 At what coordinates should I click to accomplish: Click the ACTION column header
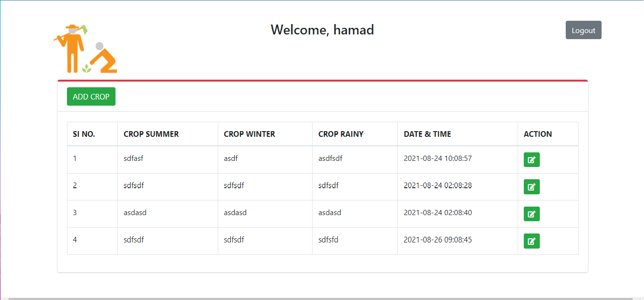click(x=538, y=134)
